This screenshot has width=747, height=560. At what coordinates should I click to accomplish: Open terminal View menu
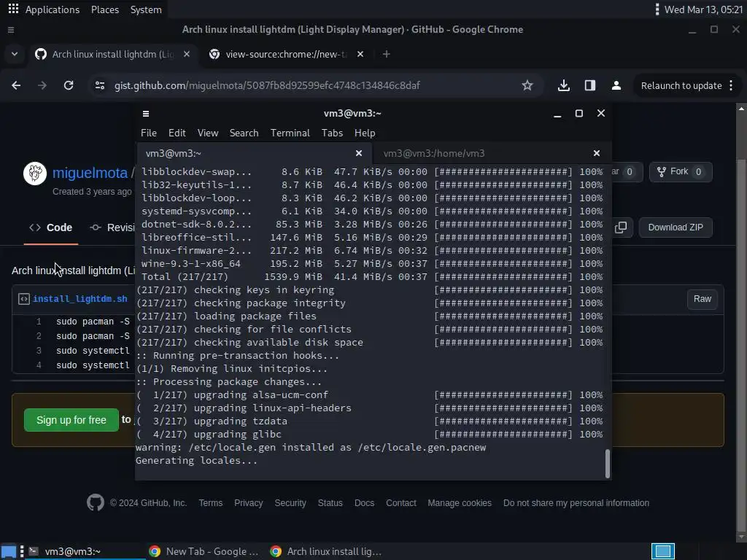pyautogui.click(x=208, y=133)
